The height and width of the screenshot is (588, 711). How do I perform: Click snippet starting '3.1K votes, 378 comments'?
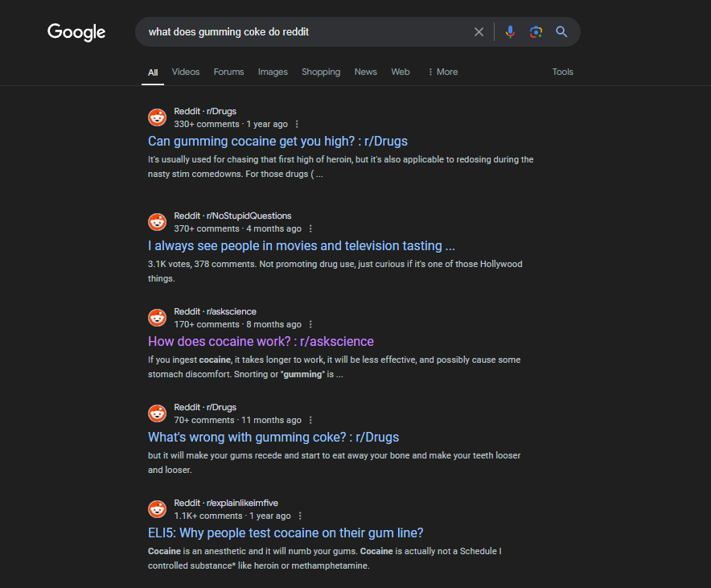click(x=335, y=271)
